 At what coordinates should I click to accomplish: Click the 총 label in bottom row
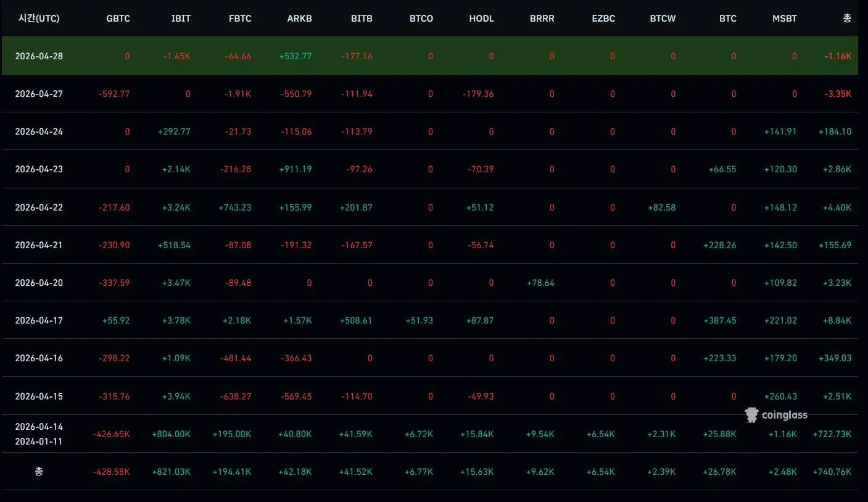(39, 472)
